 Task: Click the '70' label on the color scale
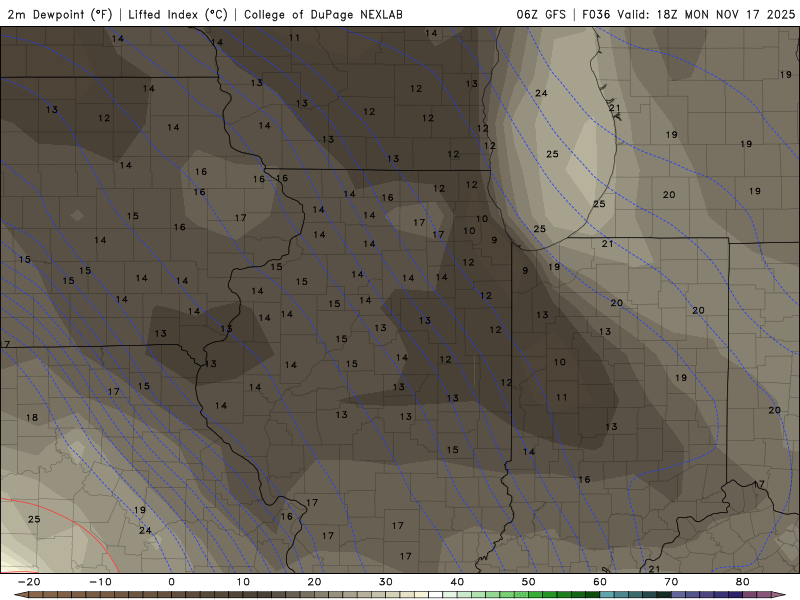671,582
